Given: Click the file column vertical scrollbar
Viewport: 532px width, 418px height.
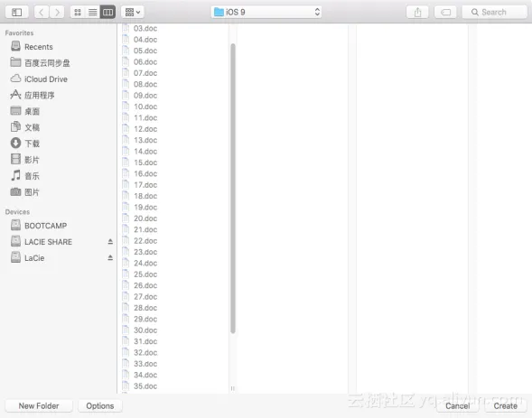Looking at the screenshot, I should pos(233,189).
